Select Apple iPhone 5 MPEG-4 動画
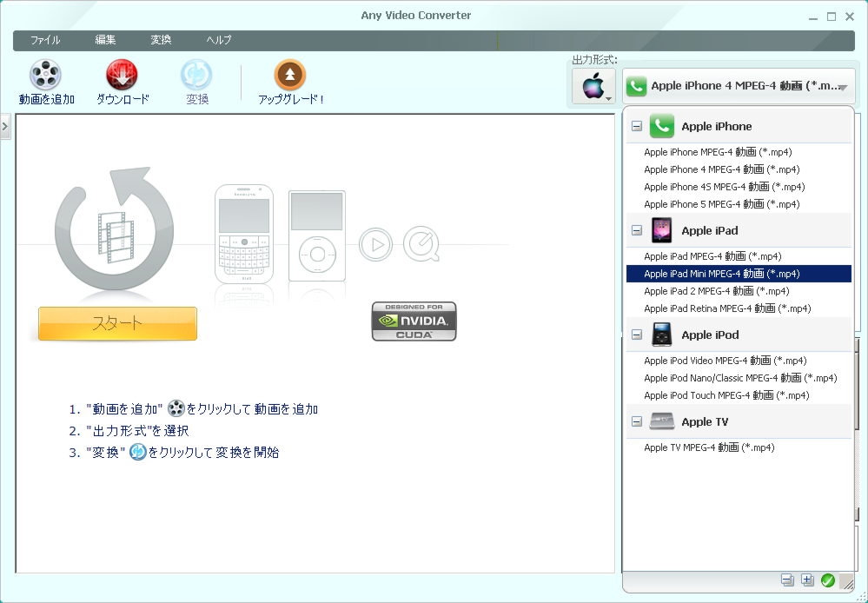868x603 pixels. [739, 204]
